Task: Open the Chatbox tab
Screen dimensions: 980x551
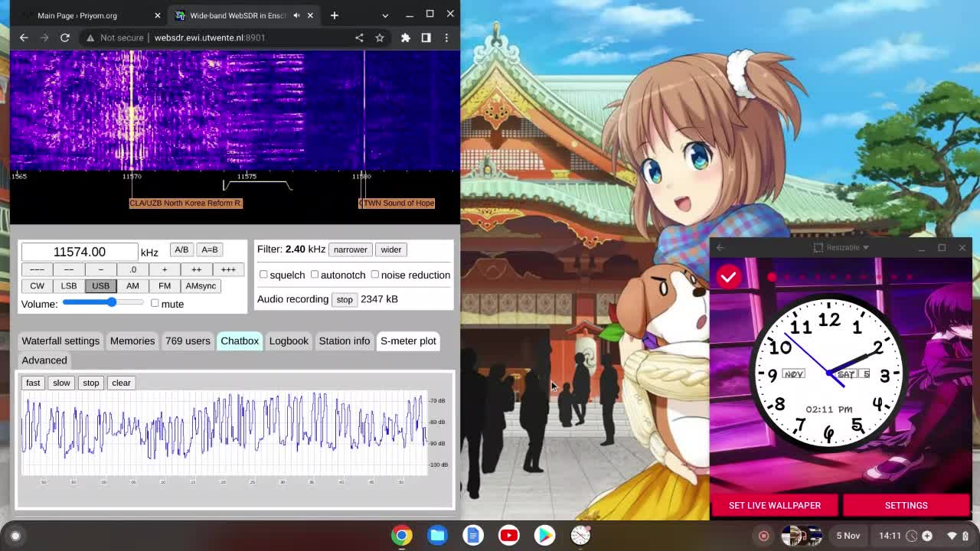Action: click(x=240, y=341)
